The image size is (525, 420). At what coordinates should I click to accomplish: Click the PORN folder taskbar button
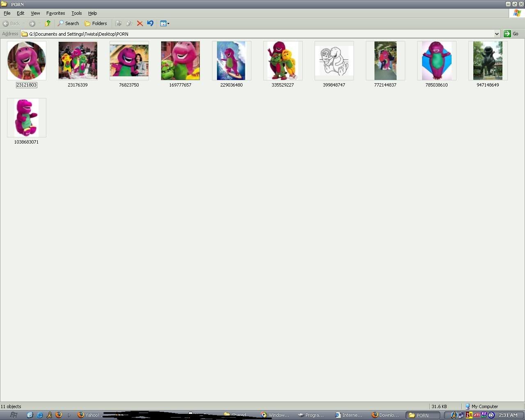coord(422,415)
